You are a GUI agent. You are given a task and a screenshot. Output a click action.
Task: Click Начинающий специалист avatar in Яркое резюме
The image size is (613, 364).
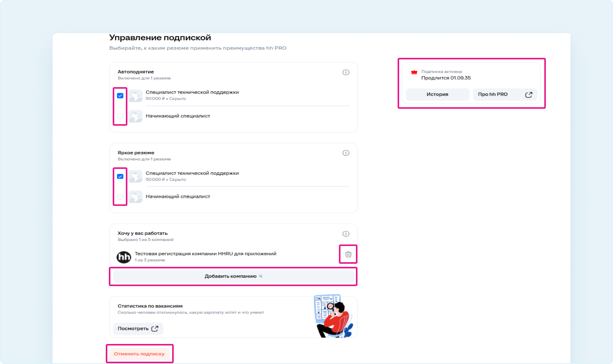click(135, 197)
